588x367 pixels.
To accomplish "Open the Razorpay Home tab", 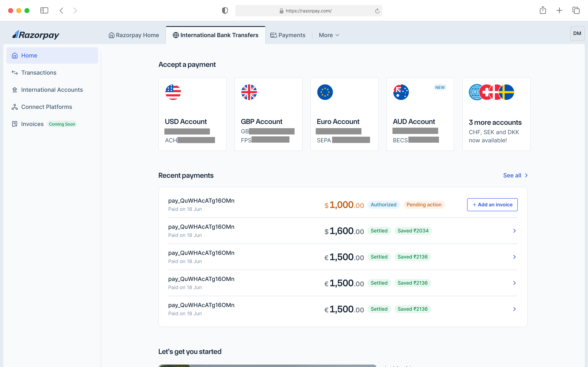I will [x=134, y=35].
